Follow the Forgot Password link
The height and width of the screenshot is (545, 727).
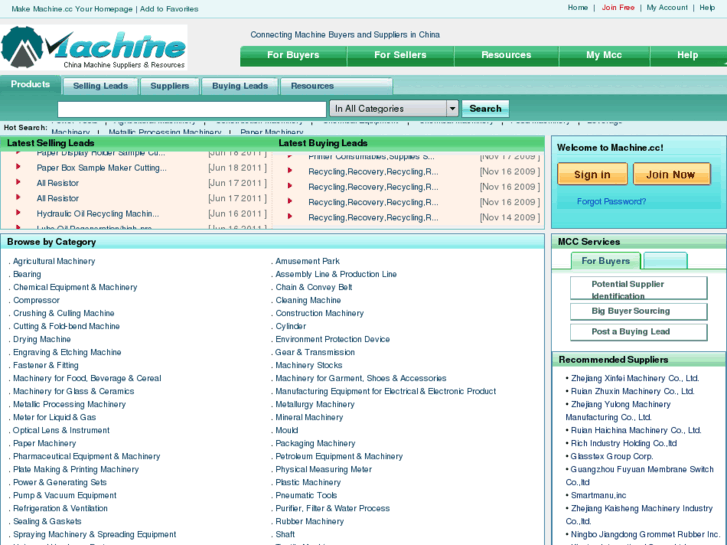tap(611, 201)
